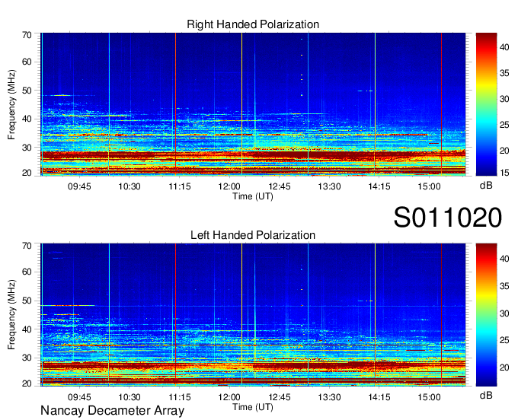
Task: Click Time (UT) label under Left Handed plot
Action: (253, 407)
